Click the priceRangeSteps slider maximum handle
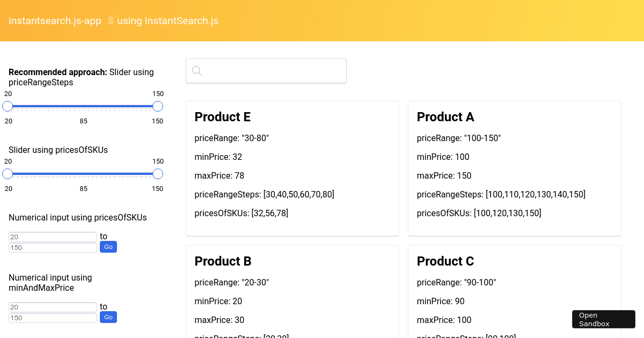Image resolution: width=644 pixels, height=338 pixels. coord(158,106)
